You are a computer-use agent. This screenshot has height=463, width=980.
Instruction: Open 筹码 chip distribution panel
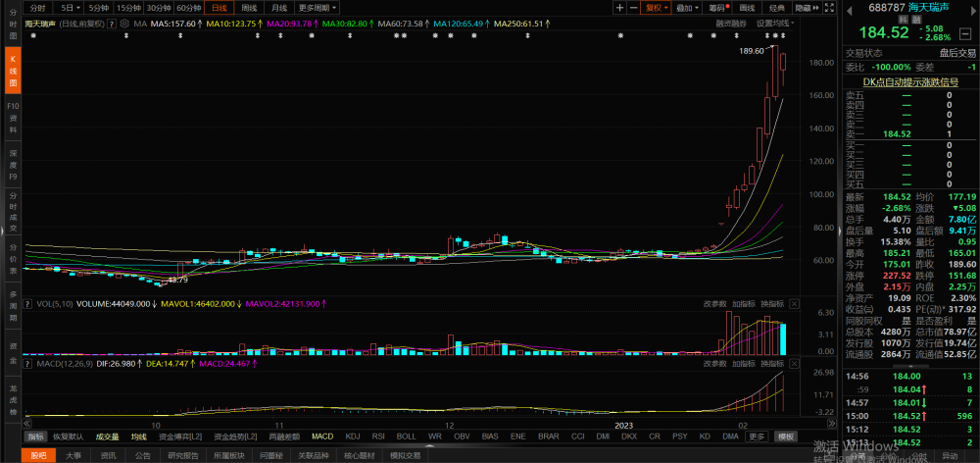(x=717, y=8)
